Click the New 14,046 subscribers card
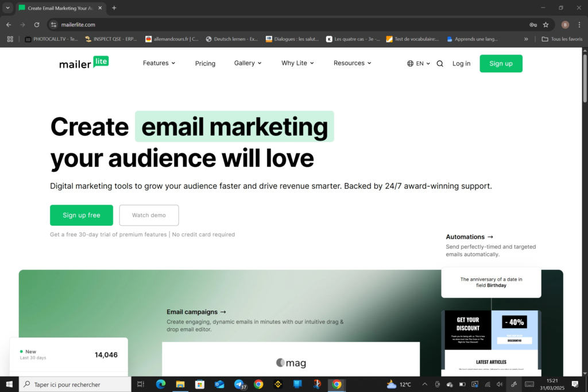The image size is (588, 392). (x=69, y=356)
